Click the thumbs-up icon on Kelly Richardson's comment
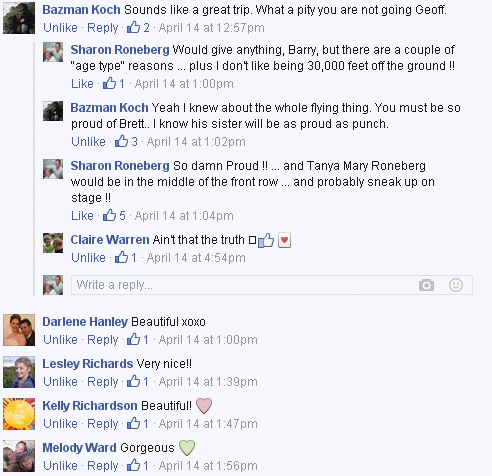Viewport: 492px width, 476px height. pos(133,423)
